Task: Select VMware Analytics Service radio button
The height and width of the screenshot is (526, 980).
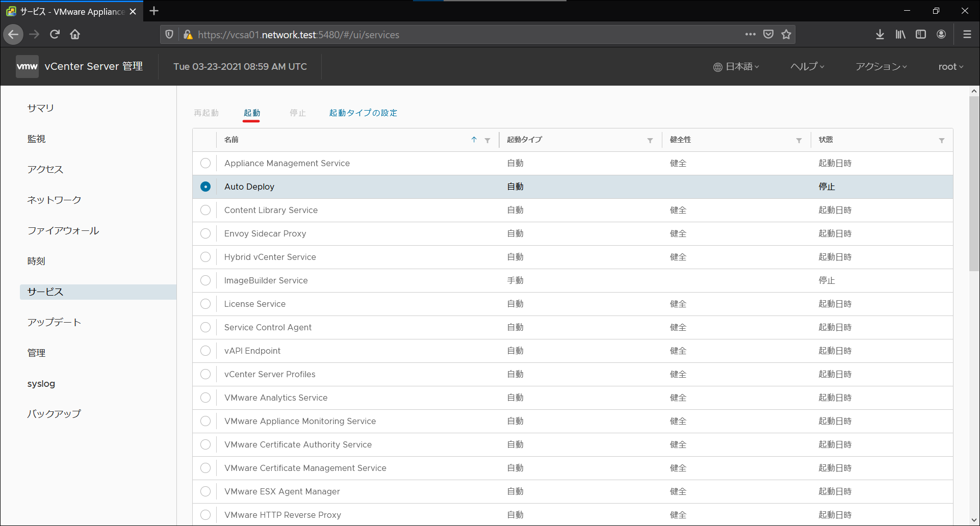Action: pos(205,398)
